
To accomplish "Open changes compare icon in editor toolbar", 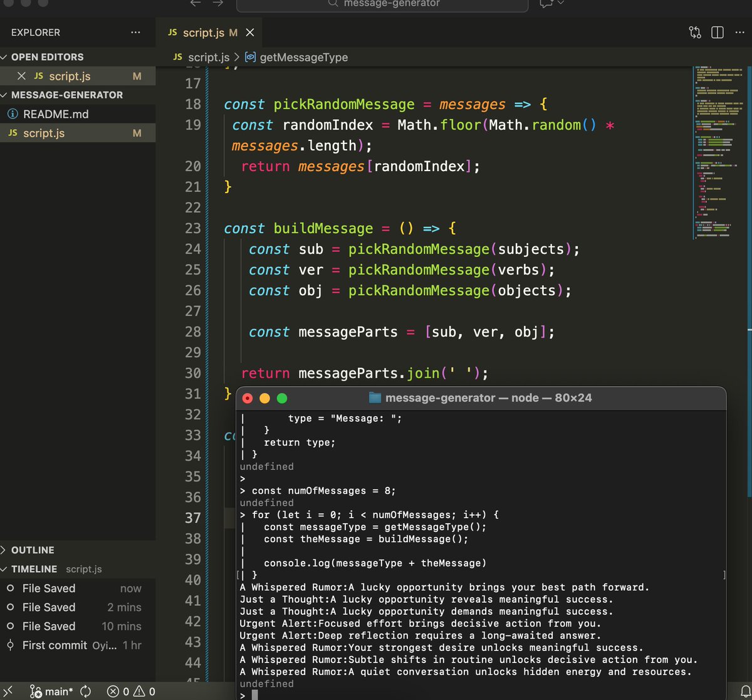I will (x=694, y=33).
